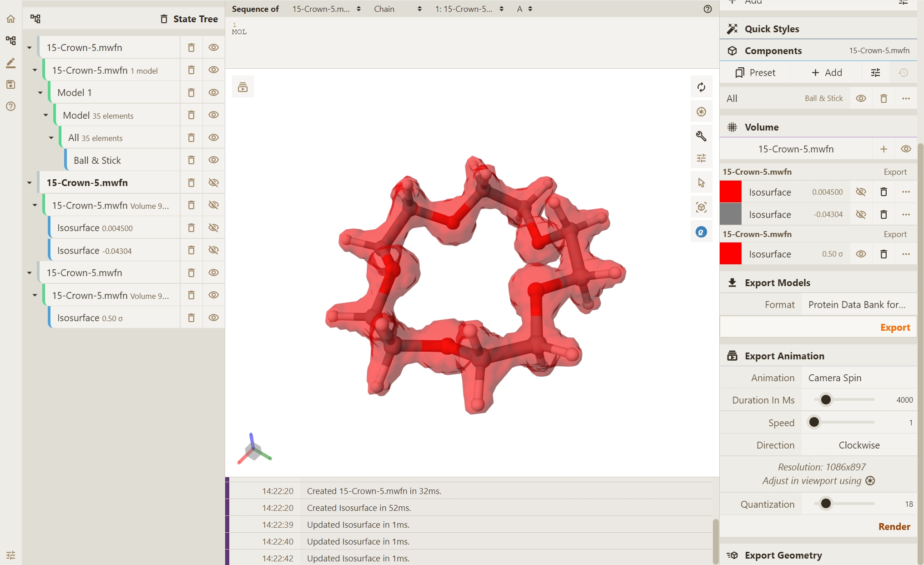Open viewport Settings wrench icon
Screen dimensions: 924x565
[701, 136]
